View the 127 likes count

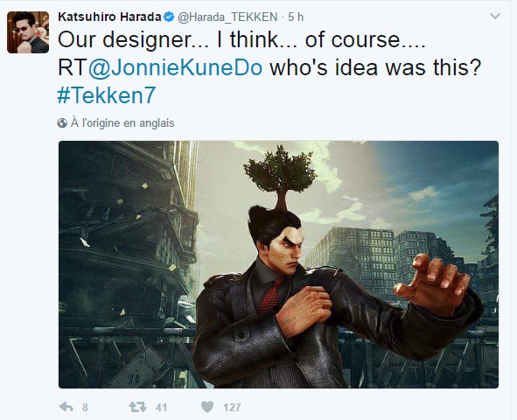pyautogui.click(x=232, y=408)
